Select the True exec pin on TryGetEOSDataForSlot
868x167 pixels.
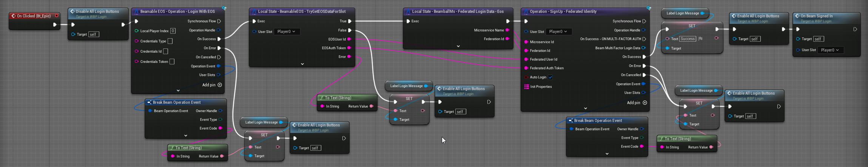click(350, 21)
